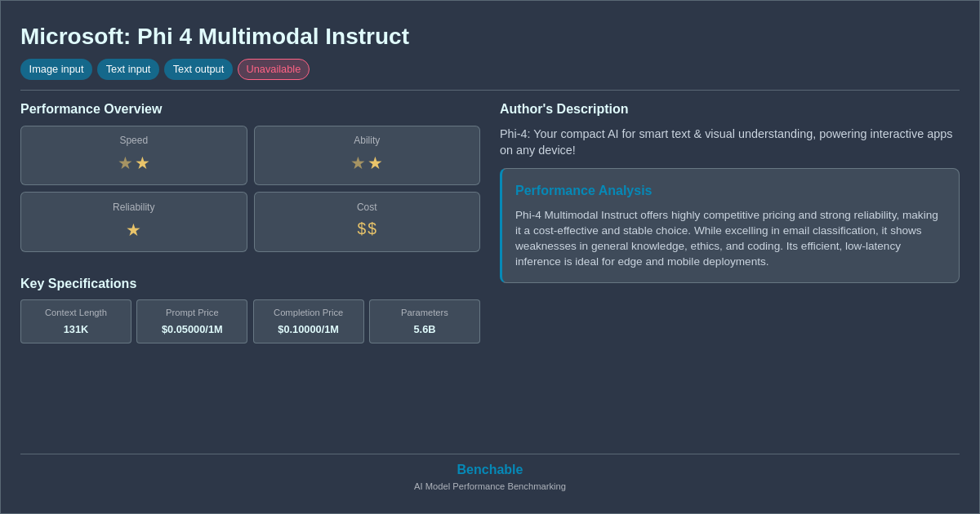Click the Cost rating card
This screenshot has height=514, width=980.
tap(366, 221)
